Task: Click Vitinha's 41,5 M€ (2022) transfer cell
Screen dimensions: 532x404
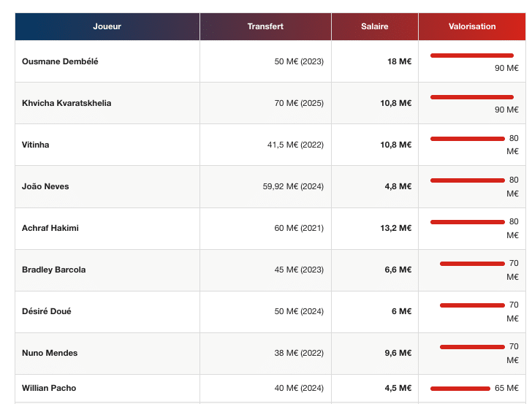Action: 295,145
